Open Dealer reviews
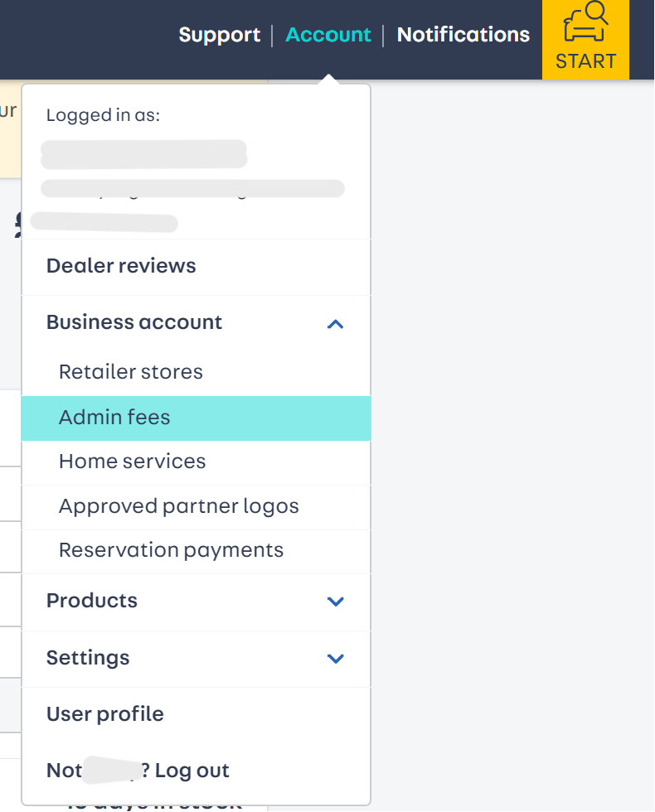 pyautogui.click(x=121, y=266)
